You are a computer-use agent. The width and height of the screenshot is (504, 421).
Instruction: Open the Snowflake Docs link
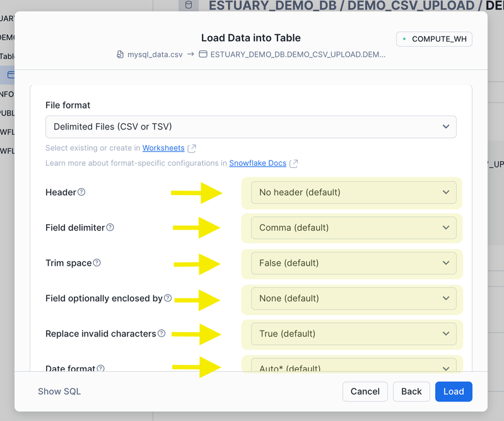coord(257,163)
